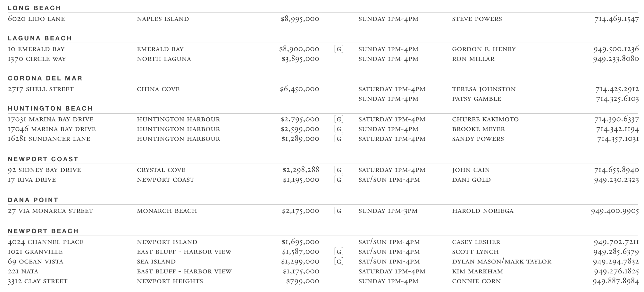The height and width of the screenshot is (292, 644).
Task: Click Connie Corn's phone number 949.887.8984
Action: click(616, 281)
